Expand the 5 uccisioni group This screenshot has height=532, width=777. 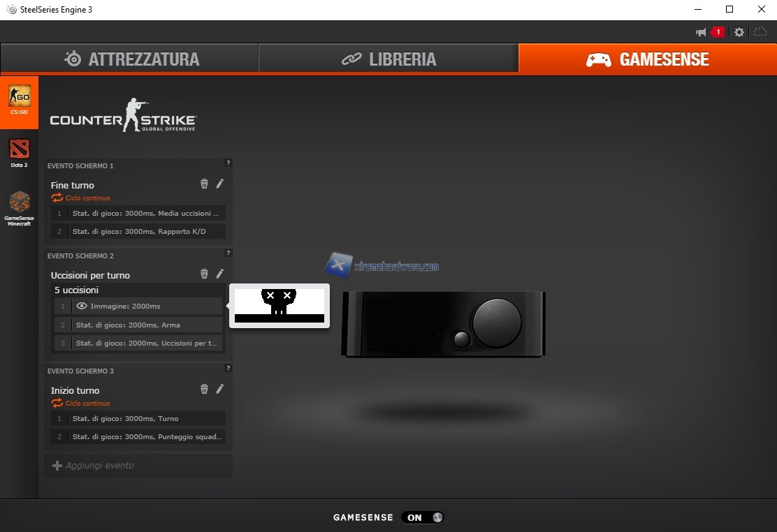77,290
